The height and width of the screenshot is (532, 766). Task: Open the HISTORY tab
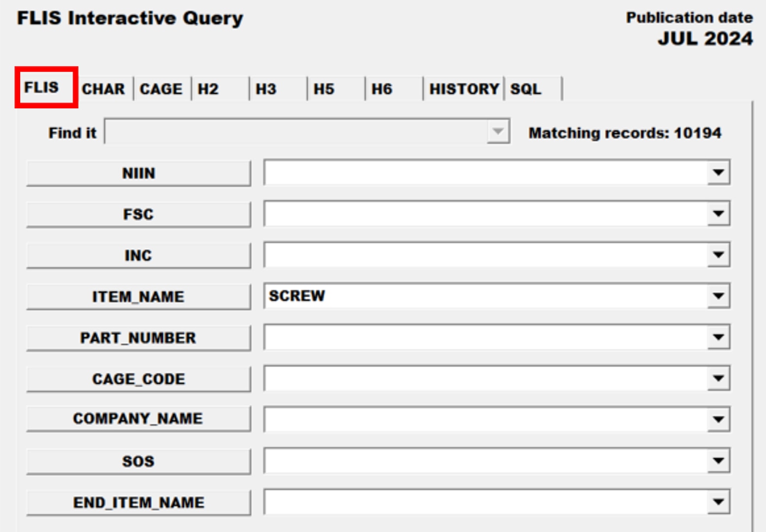464,89
